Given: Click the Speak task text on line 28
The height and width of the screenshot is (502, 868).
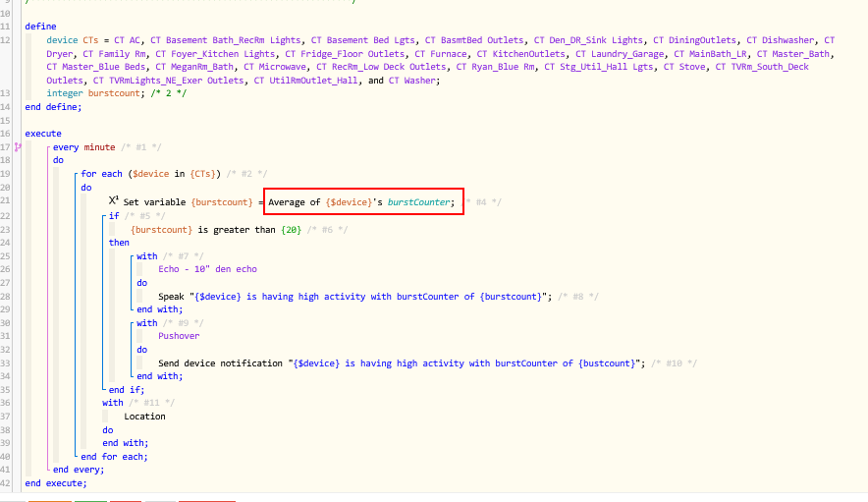Looking at the screenshot, I should pyautogui.click(x=353, y=296).
